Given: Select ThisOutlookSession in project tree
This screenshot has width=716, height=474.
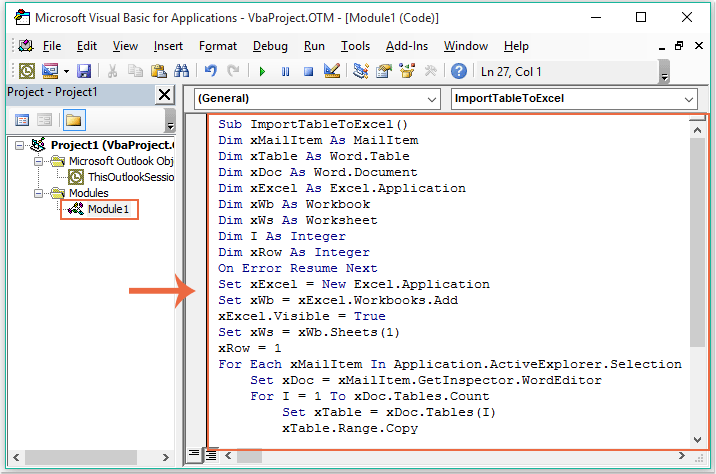Looking at the screenshot, I should click(x=131, y=177).
